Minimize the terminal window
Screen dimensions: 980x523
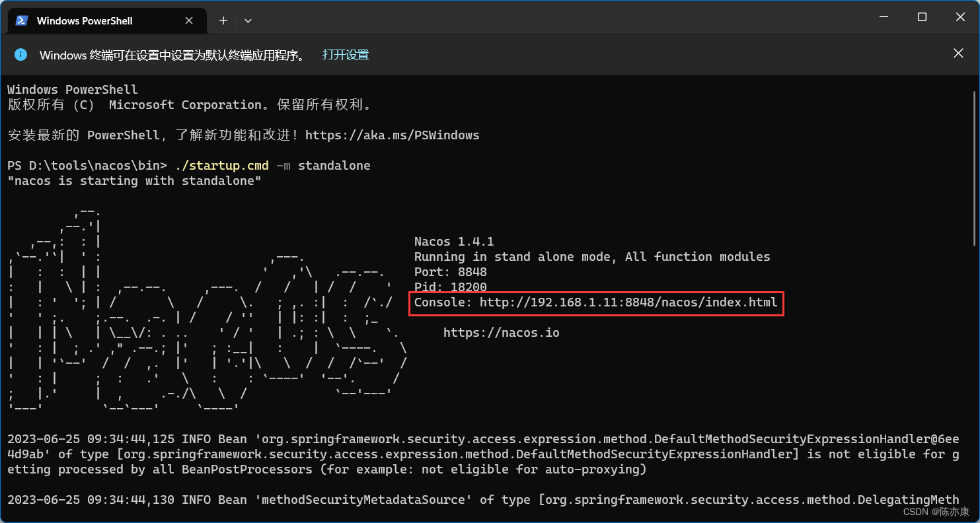click(884, 17)
